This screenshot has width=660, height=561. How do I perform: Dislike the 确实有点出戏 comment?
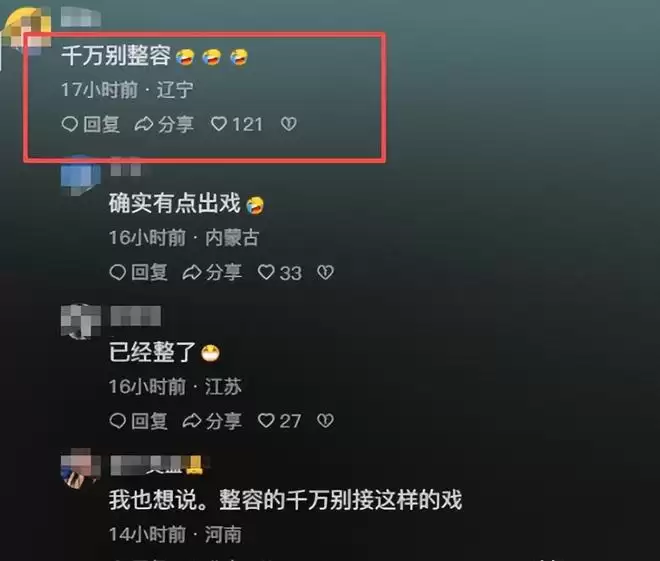tap(325, 272)
